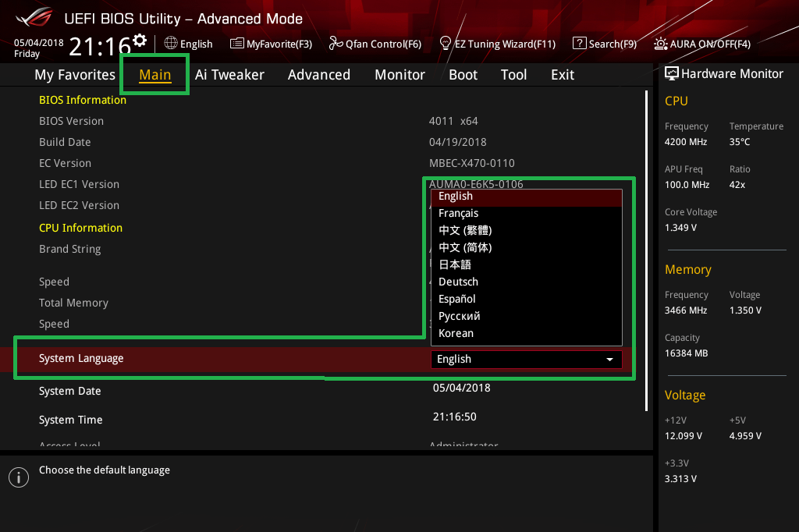Select the Tool tab
The image size is (799, 532).
pyautogui.click(x=513, y=75)
